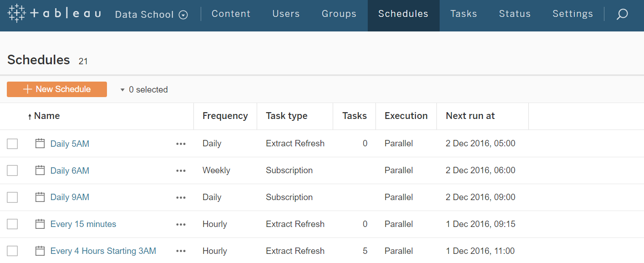Open the Daily 6AM schedule link
The image size is (644, 263).
point(70,170)
